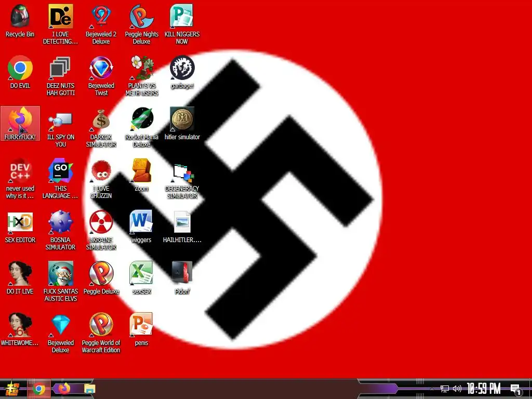Open the notification center icon
This screenshot has height=399, width=532.
click(515, 389)
